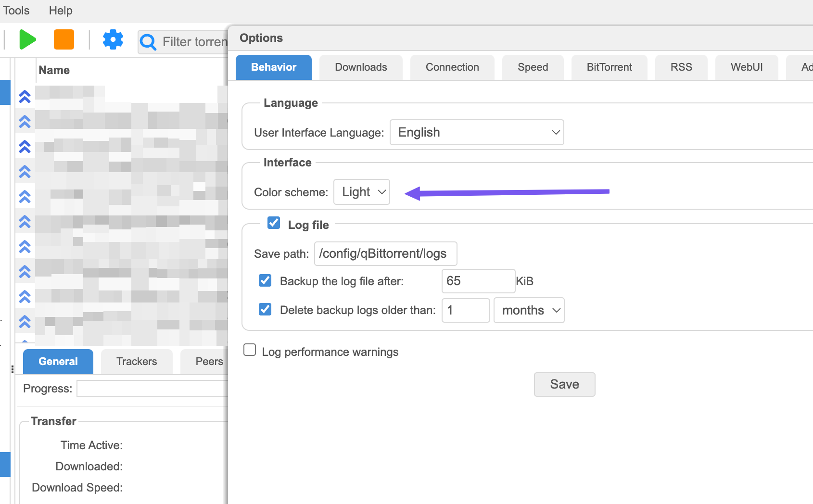Open the Help menu
813x504 pixels.
click(61, 11)
